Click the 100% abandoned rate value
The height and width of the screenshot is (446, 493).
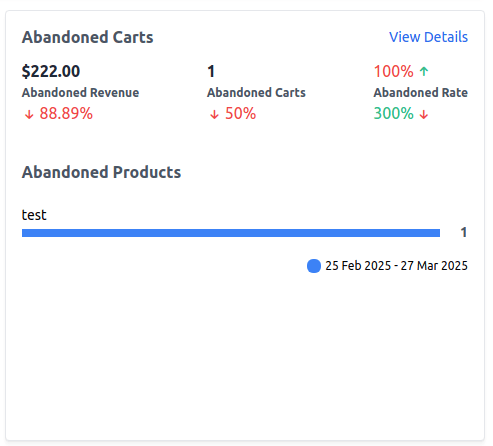click(394, 71)
